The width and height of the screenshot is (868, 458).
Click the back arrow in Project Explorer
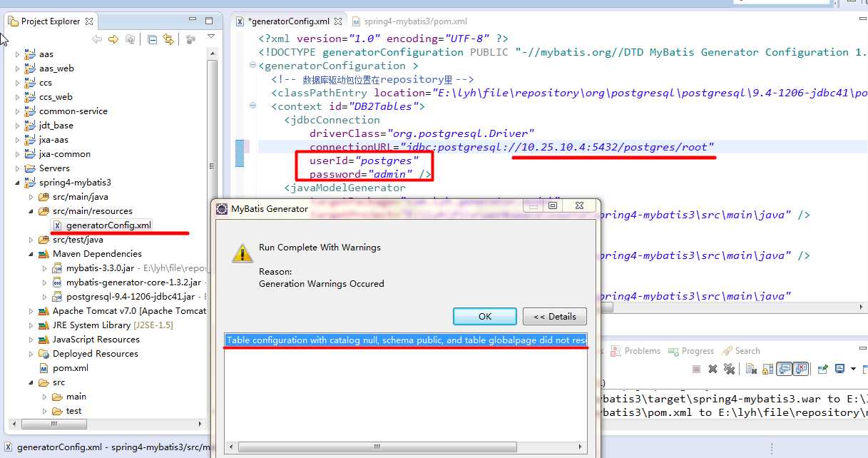tap(97, 39)
